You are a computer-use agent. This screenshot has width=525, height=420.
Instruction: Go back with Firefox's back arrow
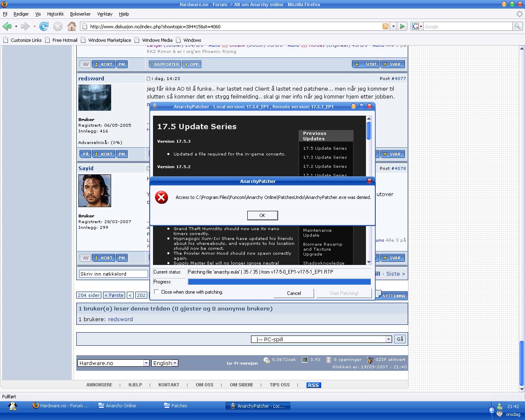[x=7, y=26]
